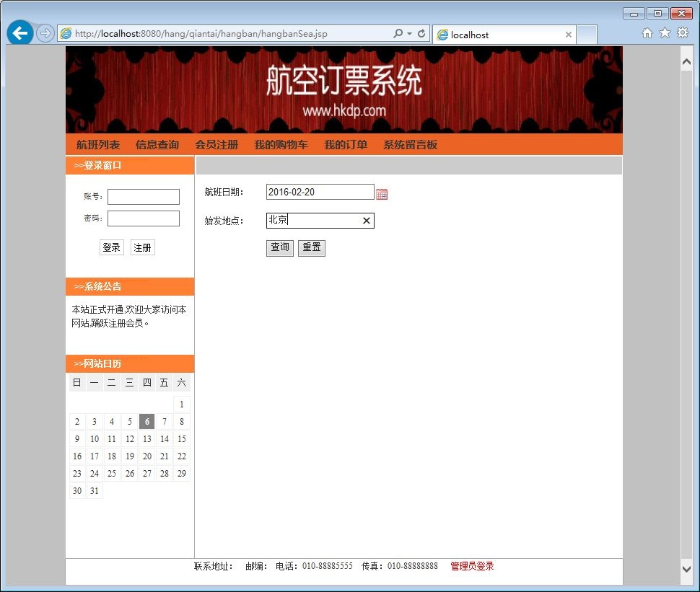Open the 航班列表 menu item
Screen dimensions: 700x592
click(x=98, y=144)
